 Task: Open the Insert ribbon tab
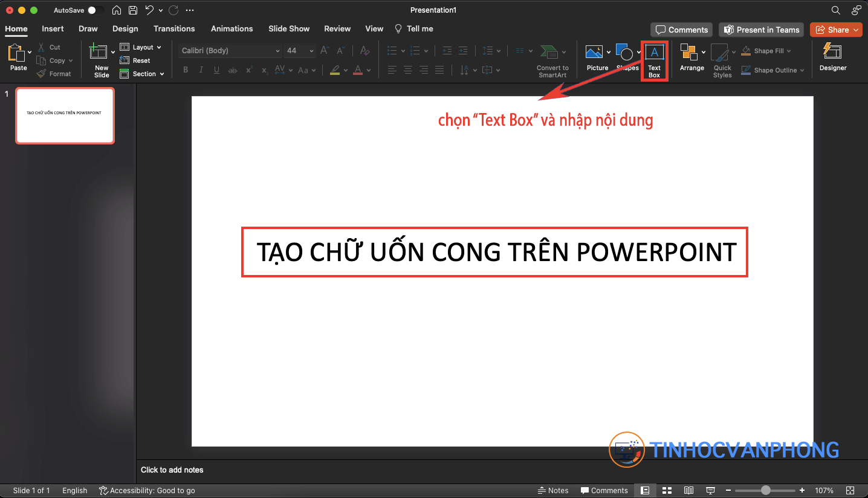pos(53,28)
